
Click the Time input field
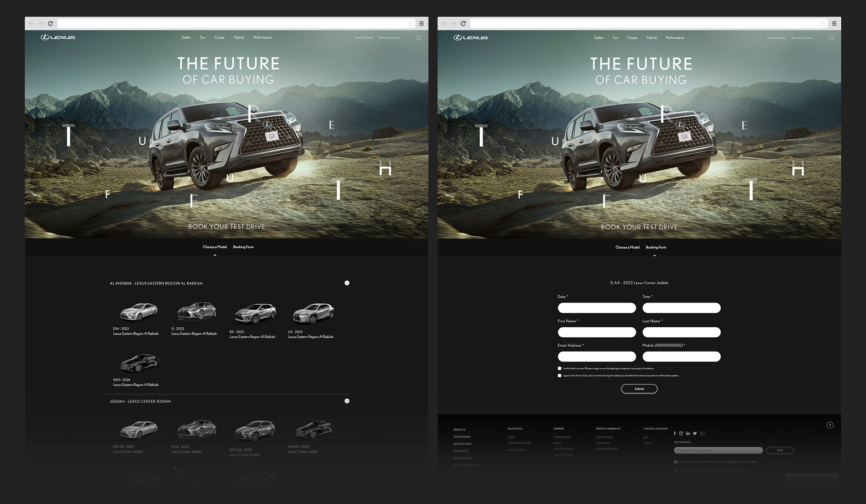pyautogui.click(x=682, y=308)
